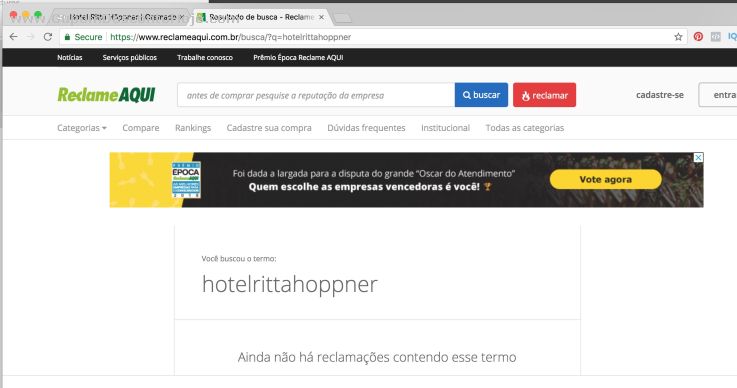Open the Compare menu item
The height and width of the screenshot is (388, 737).
point(141,128)
